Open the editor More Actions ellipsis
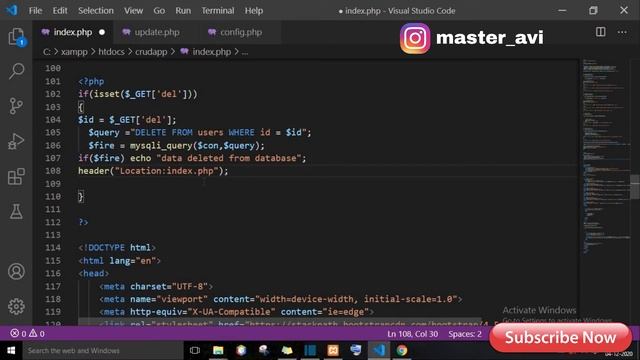640x360 pixels. click(x=622, y=32)
